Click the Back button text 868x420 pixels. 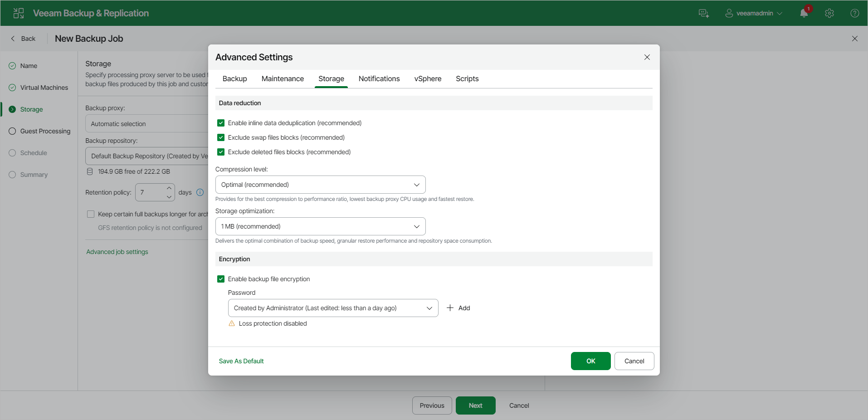(x=28, y=39)
